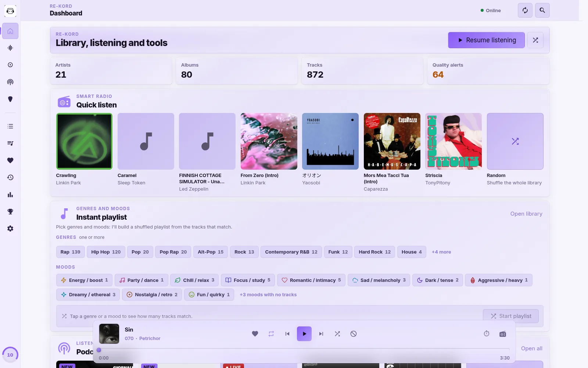Open listening history sidebar icon

10,177
